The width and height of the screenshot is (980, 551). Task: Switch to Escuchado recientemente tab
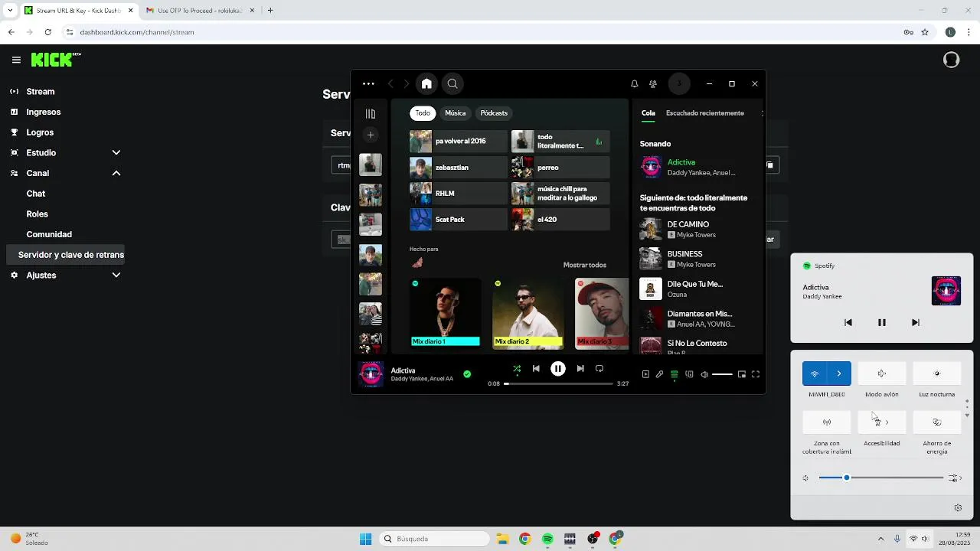(705, 113)
